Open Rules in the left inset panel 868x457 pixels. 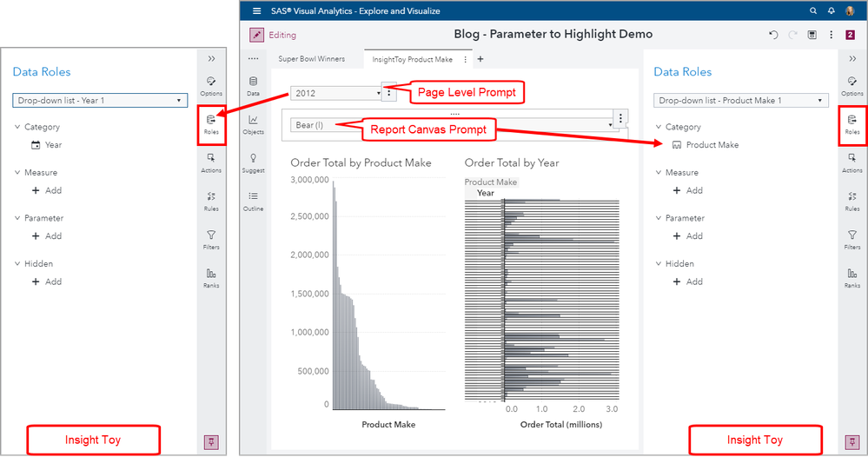pos(211,202)
